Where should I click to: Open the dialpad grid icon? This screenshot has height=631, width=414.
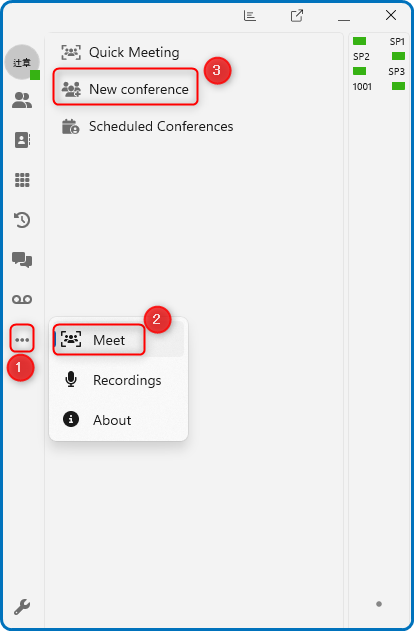(x=22, y=180)
